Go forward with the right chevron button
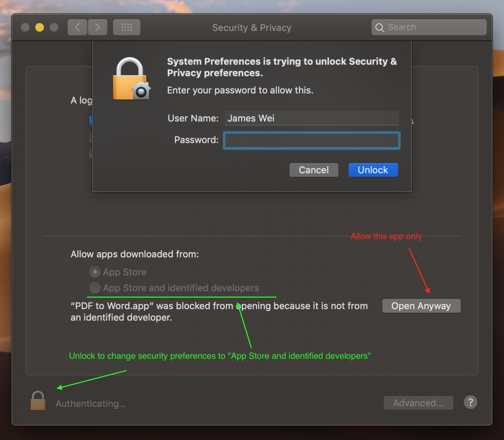 pyautogui.click(x=97, y=27)
